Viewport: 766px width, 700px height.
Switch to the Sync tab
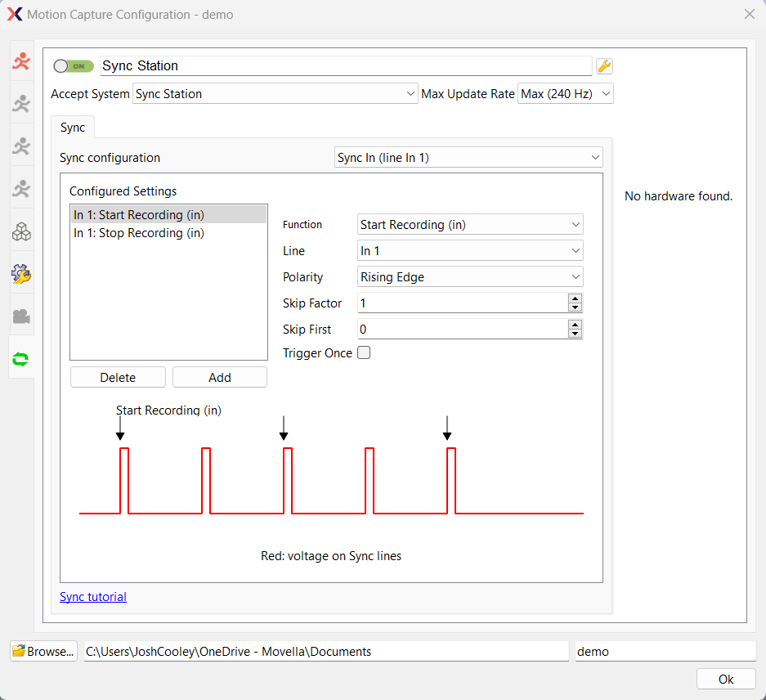pyautogui.click(x=72, y=128)
